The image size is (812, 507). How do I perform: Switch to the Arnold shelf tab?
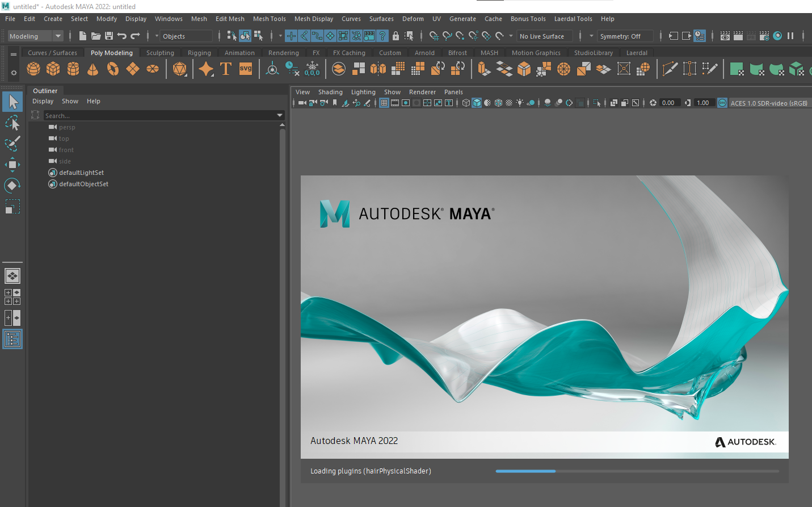424,53
